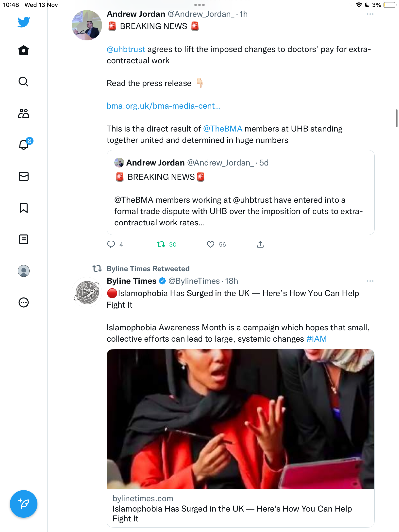Expand the More circle menu in sidebar
Screen dimensions: 399x532
coord(24,302)
